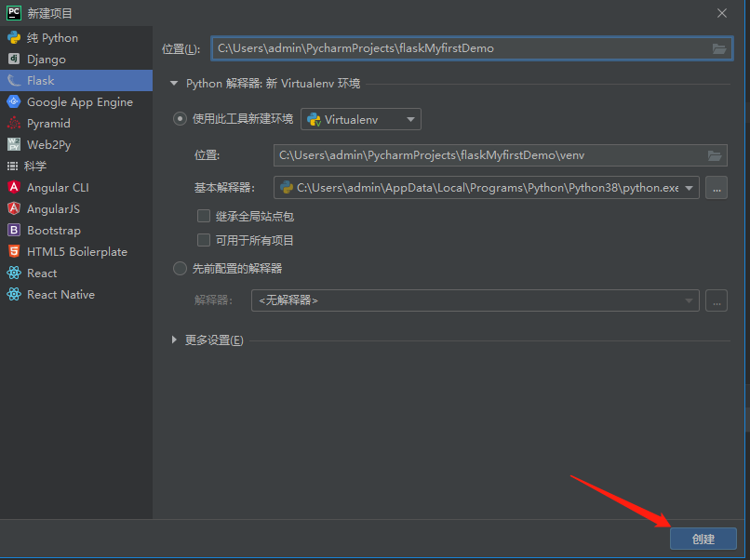The width and height of the screenshot is (750, 560).
Task: Choose React project type
Action: [76, 273]
